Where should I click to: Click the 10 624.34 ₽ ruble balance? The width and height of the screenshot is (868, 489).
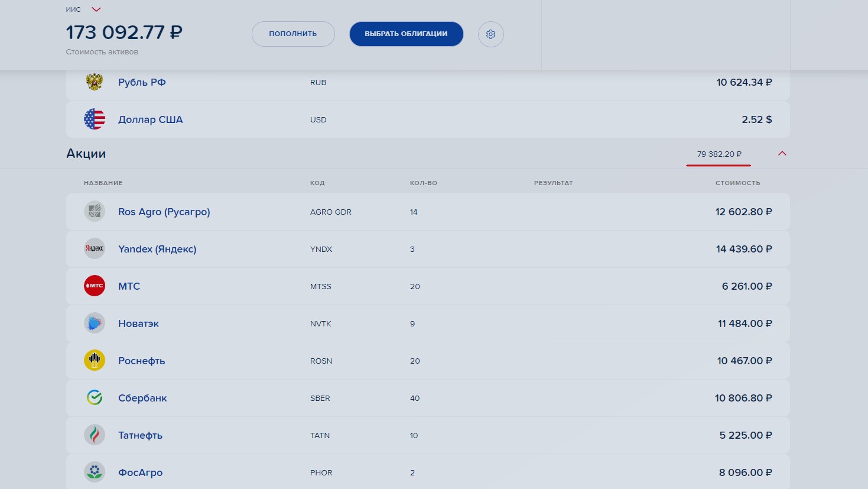point(745,82)
